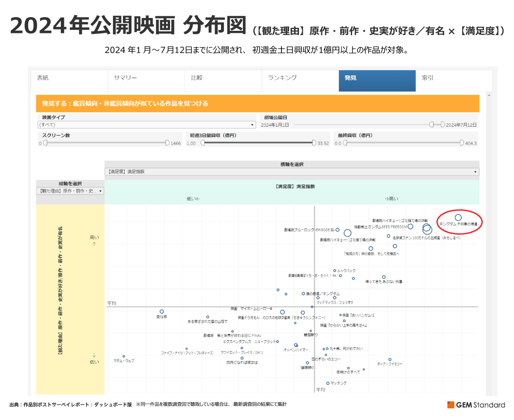Click the left handle of スクリーン数 slider
514x420 pixels.
tap(45, 143)
